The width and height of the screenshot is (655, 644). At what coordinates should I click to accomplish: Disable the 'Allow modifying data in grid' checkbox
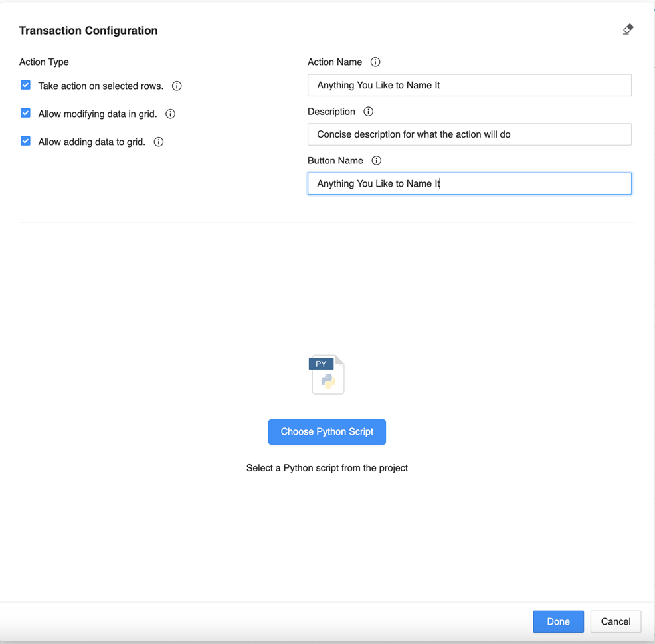click(26, 114)
